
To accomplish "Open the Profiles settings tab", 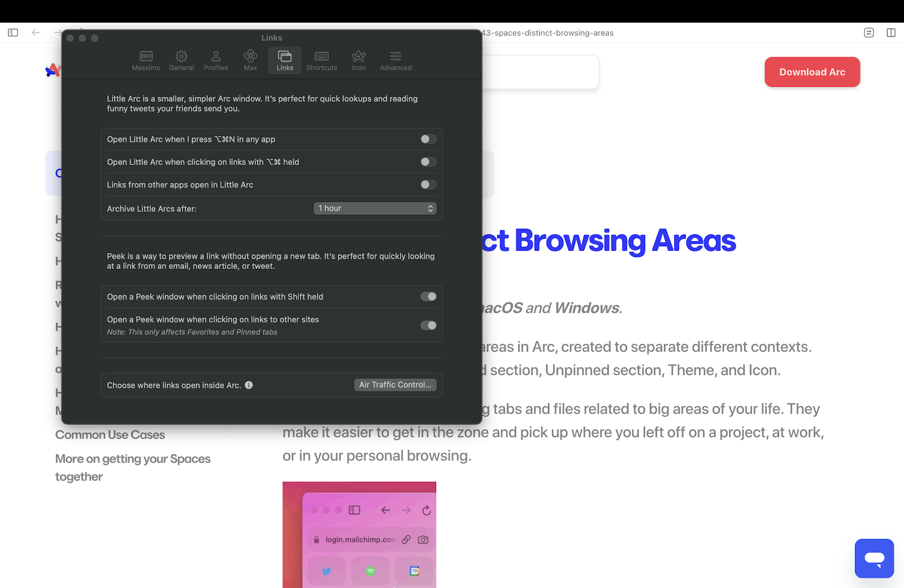I will (x=216, y=60).
